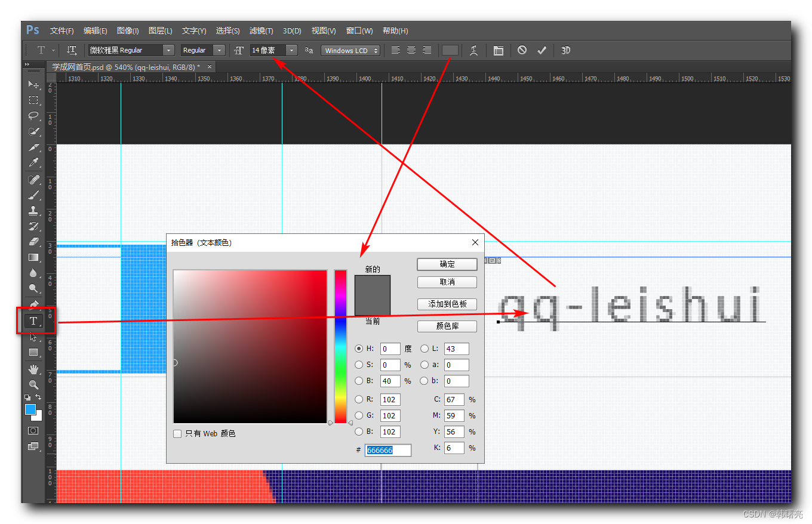Click the 添加到色板 button
Screen dimensions: 812x524
[447, 304]
